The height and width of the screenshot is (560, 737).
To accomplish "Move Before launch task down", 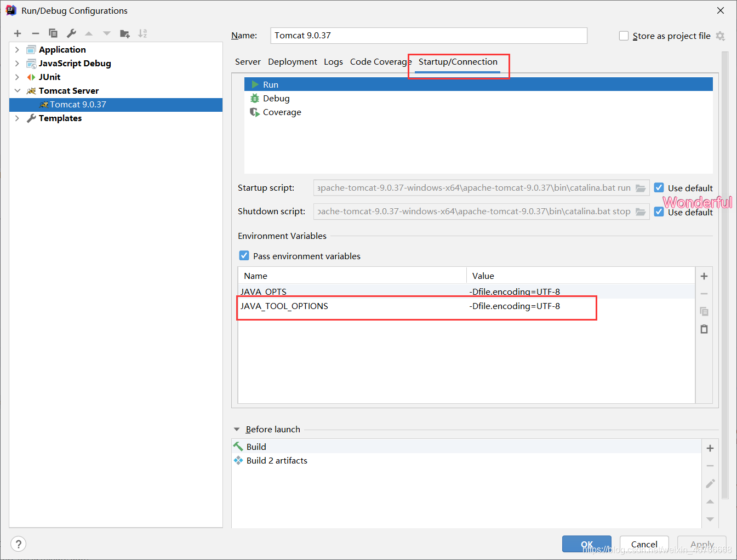I will coord(710,519).
